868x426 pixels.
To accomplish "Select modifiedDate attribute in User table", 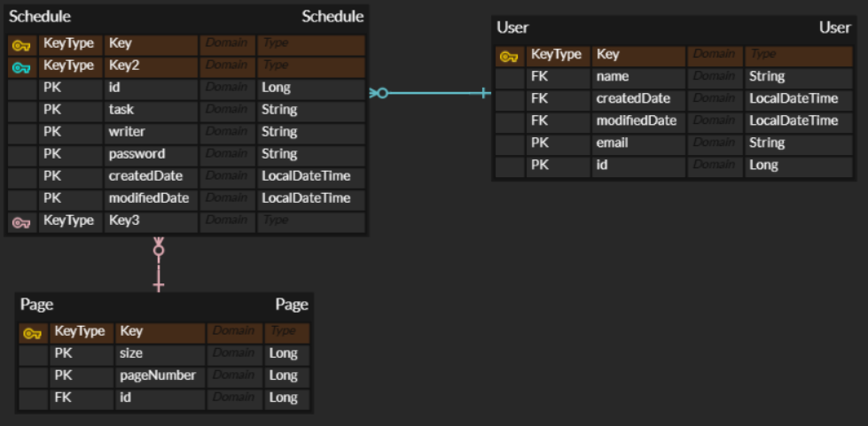I will (639, 123).
